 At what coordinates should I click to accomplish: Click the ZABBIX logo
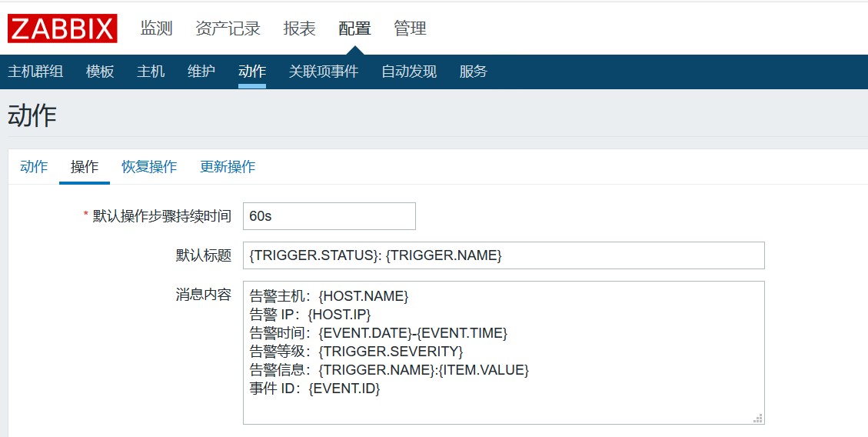coord(62,28)
